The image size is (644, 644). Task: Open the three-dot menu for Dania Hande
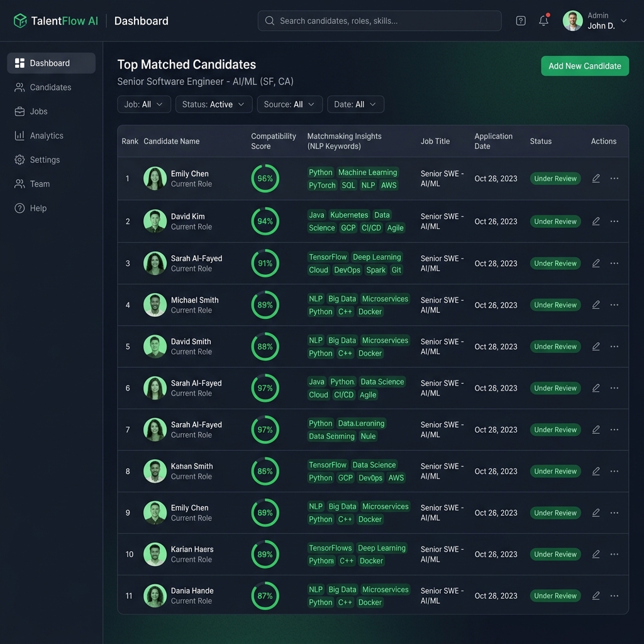click(x=614, y=596)
